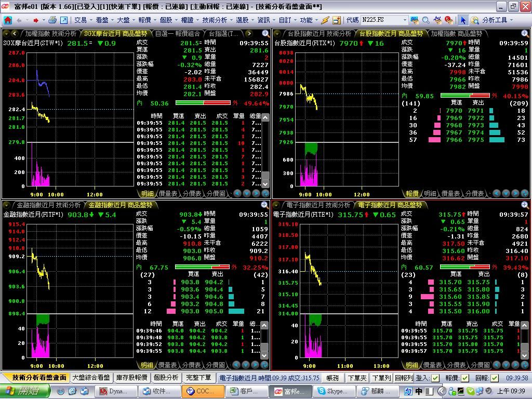Open the 技術分析 dropdown menu

[217, 20]
